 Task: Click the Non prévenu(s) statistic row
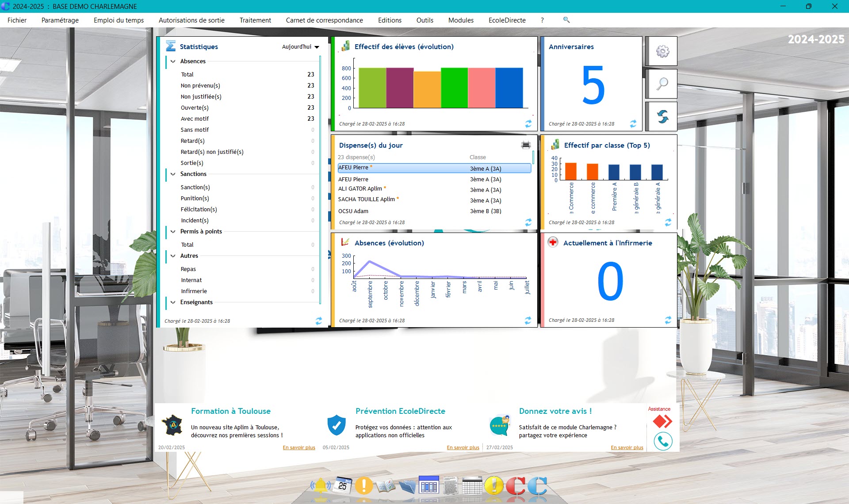click(x=247, y=86)
